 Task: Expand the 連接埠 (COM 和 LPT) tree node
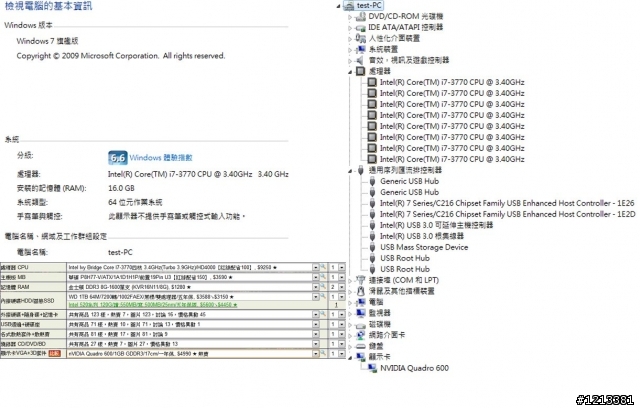(x=350, y=281)
